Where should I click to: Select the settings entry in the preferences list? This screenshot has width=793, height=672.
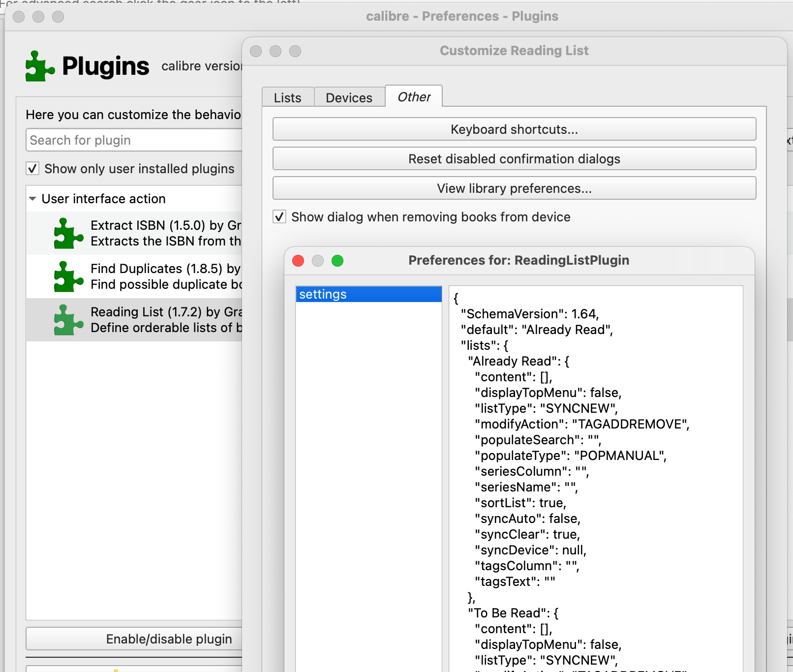tap(368, 294)
